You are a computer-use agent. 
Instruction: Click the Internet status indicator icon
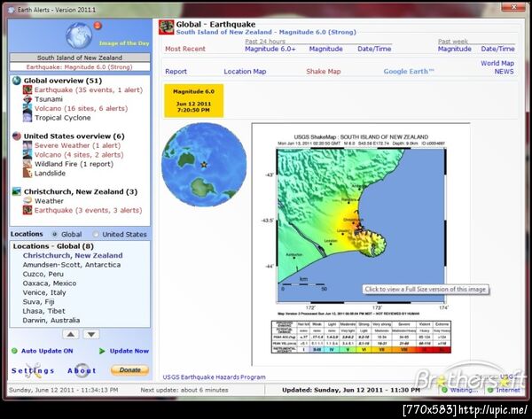click(x=490, y=390)
